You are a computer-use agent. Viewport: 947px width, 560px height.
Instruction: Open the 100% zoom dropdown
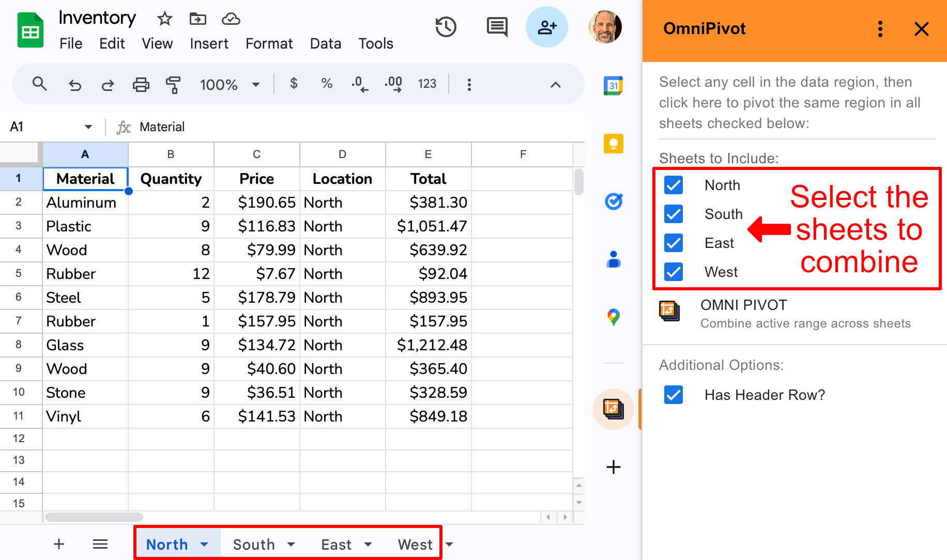pos(229,85)
